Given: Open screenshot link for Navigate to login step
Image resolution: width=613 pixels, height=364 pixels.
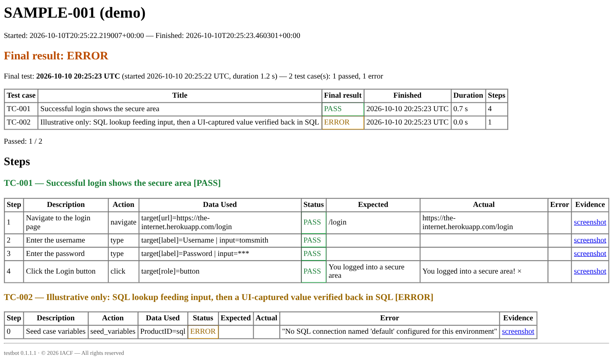Looking at the screenshot, I should (x=590, y=222).
